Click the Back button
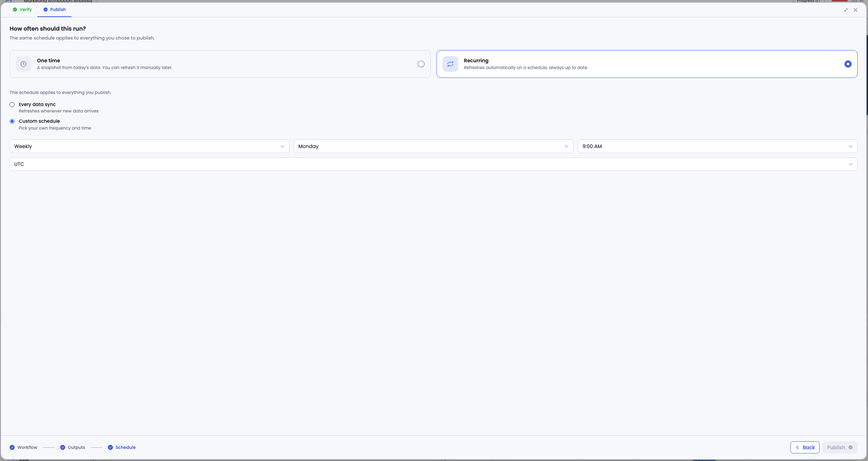Screen dimensions: 868x461 click(805, 447)
